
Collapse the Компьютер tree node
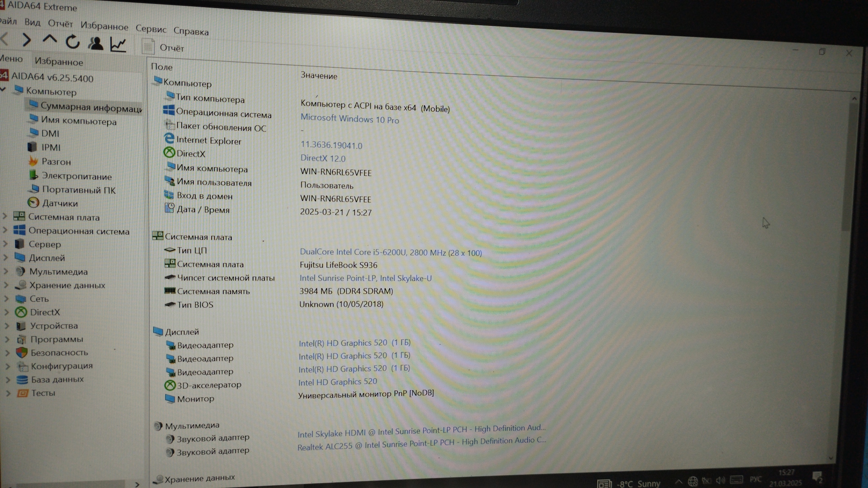pos(3,90)
